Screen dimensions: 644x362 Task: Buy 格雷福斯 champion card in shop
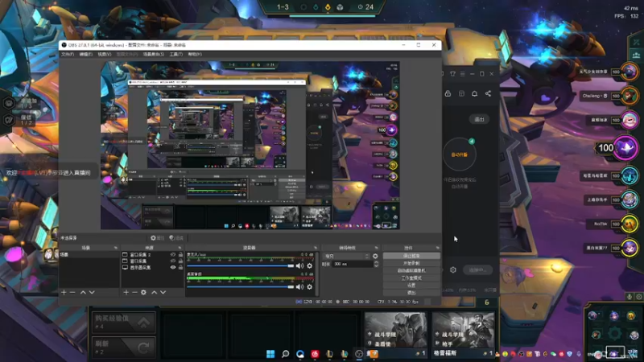pos(464,335)
